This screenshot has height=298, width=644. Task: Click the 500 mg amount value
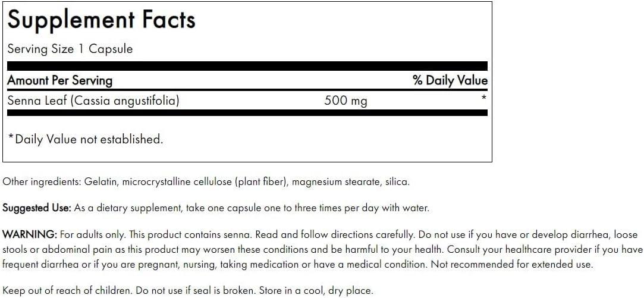[345, 101]
